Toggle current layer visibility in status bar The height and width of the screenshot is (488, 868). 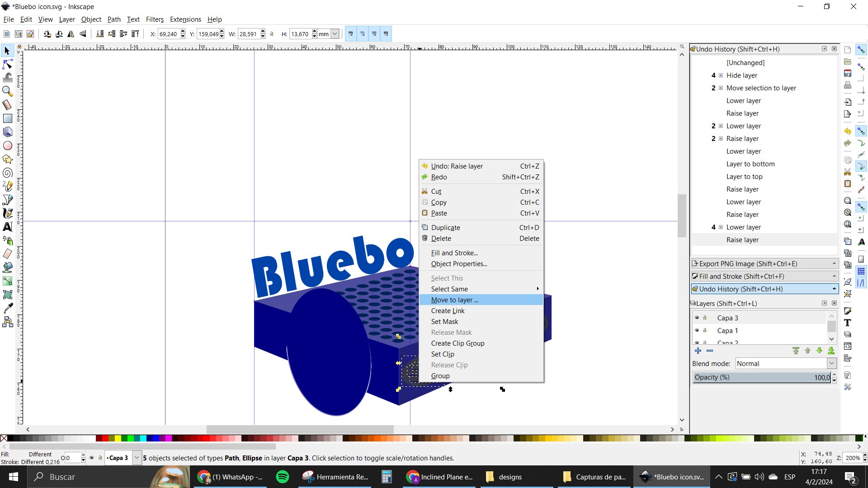(92, 458)
